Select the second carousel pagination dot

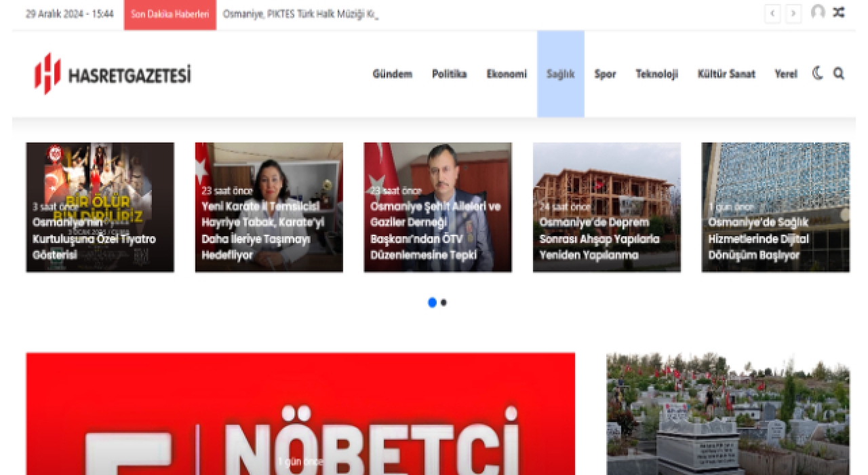(443, 303)
